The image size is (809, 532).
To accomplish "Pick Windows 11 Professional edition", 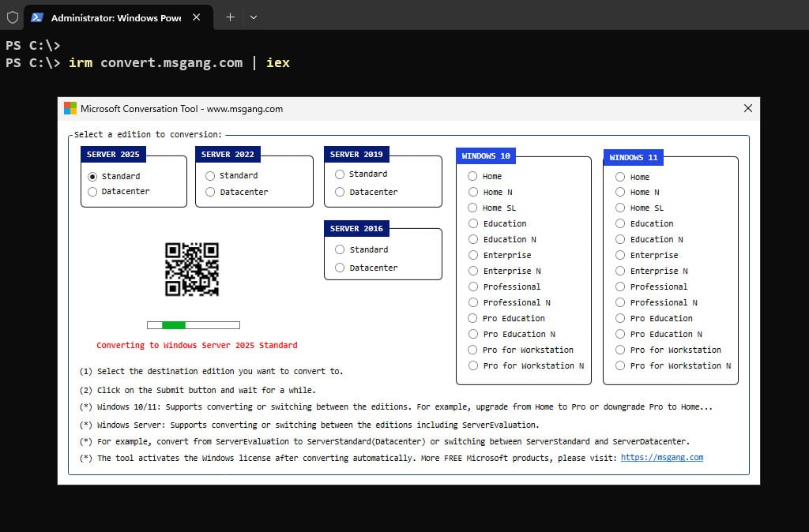I will pos(620,287).
